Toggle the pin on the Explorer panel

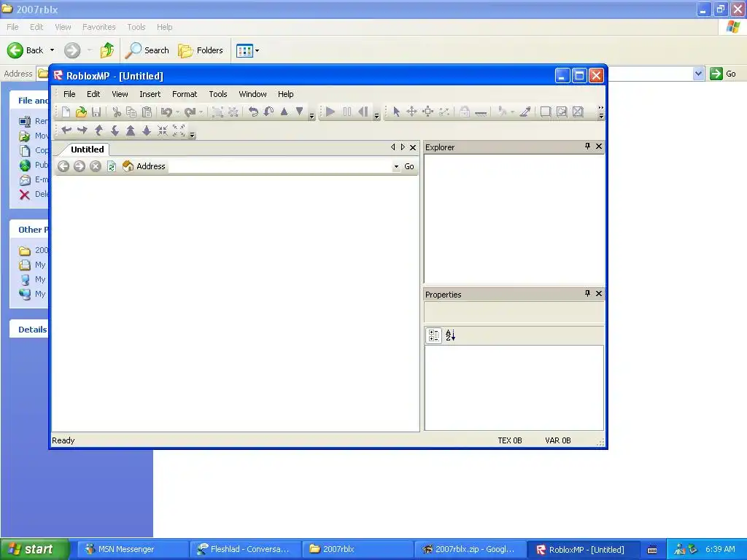pos(587,147)
